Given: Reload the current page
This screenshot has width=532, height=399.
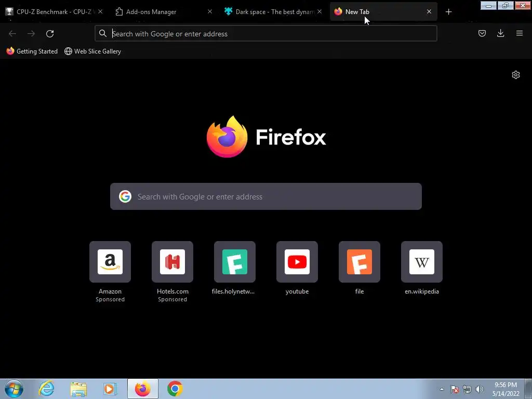Looking at the screenshot, I should [x=50, y=34].
